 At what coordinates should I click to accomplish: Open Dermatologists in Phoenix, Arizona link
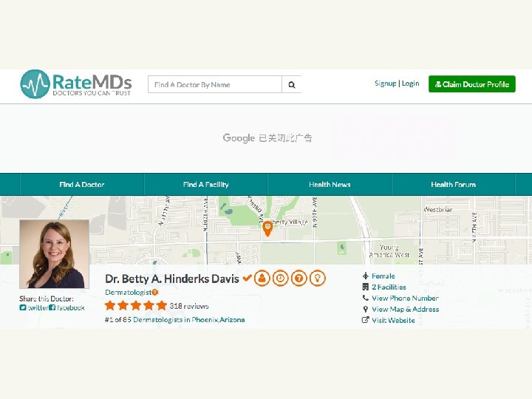click(x=189, y=320)
